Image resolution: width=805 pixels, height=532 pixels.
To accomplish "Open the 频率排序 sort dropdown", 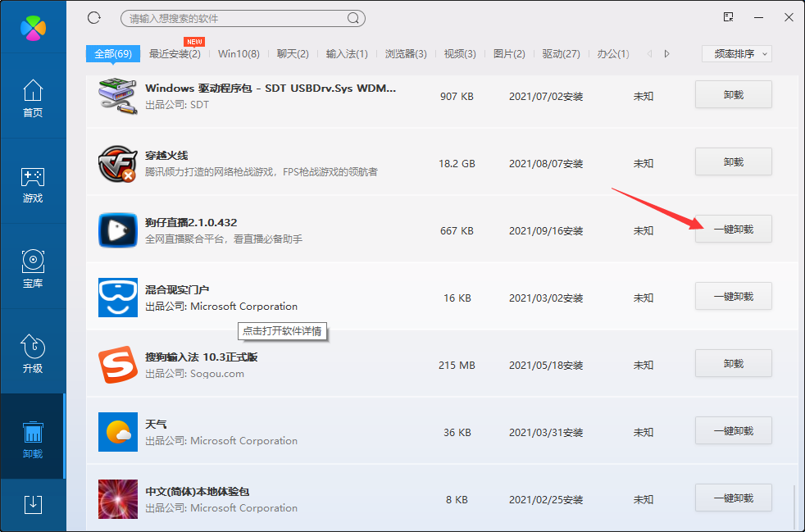I will point(737,53).
